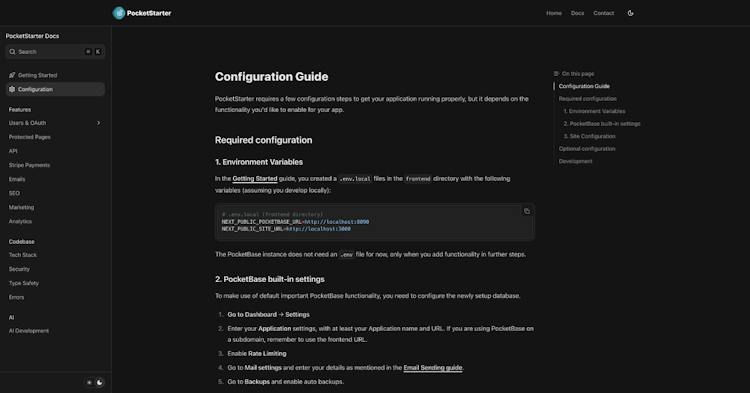This screenshot has width=750, height=393.
Task: Jump to 1. Environment Variables in outline
Action: (x=594, y=111)
